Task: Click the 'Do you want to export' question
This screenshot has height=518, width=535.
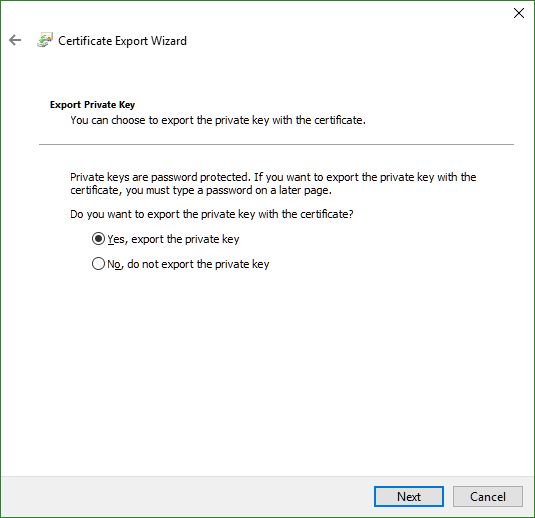Action: click(212, 214)
